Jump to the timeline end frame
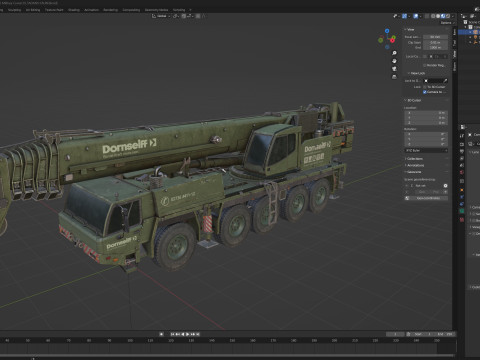The width and height of the screenshot is (480, 360). pos(198,334)
